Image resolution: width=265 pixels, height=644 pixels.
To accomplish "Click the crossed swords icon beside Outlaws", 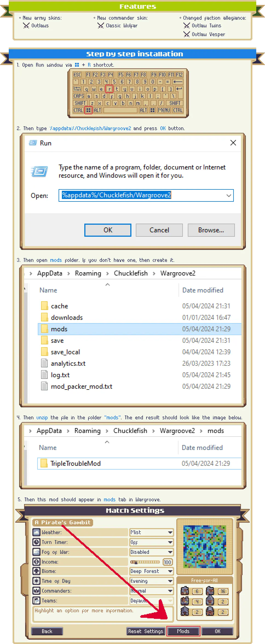I will [x=26, y=26].
